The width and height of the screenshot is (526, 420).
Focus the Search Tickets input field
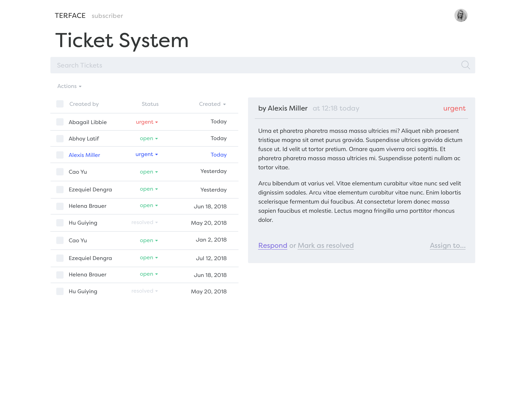(262, 65)
